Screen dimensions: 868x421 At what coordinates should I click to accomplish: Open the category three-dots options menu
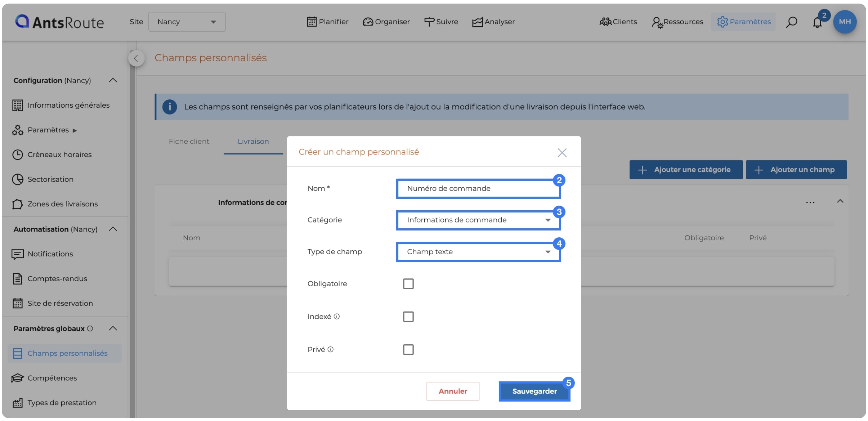[x=810, y=202]
